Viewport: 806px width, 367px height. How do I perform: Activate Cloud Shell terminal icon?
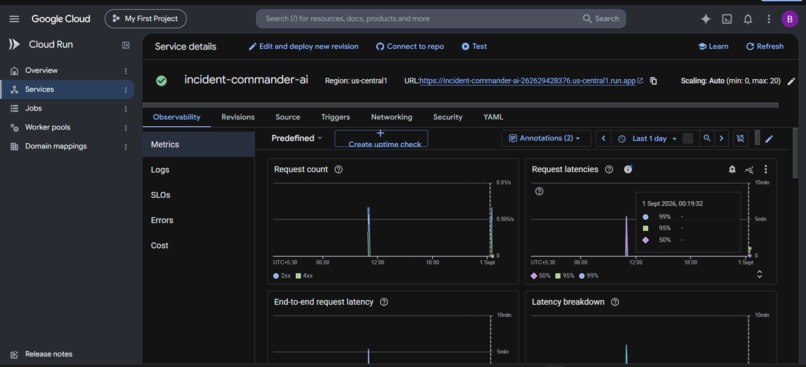(727, 19)
